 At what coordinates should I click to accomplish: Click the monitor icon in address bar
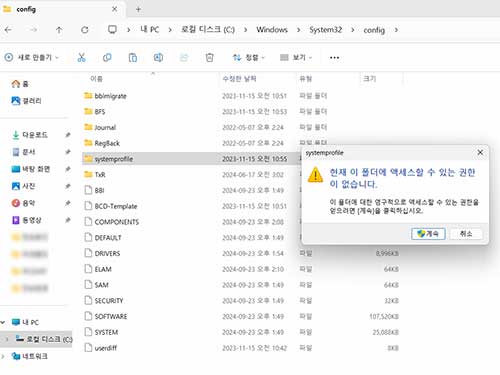(x=112, y=30)
